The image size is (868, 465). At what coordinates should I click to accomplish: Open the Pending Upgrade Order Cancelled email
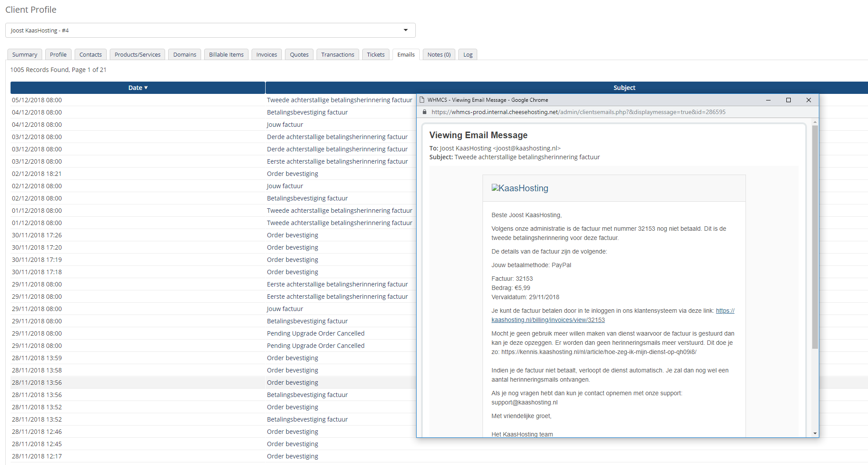315,333
